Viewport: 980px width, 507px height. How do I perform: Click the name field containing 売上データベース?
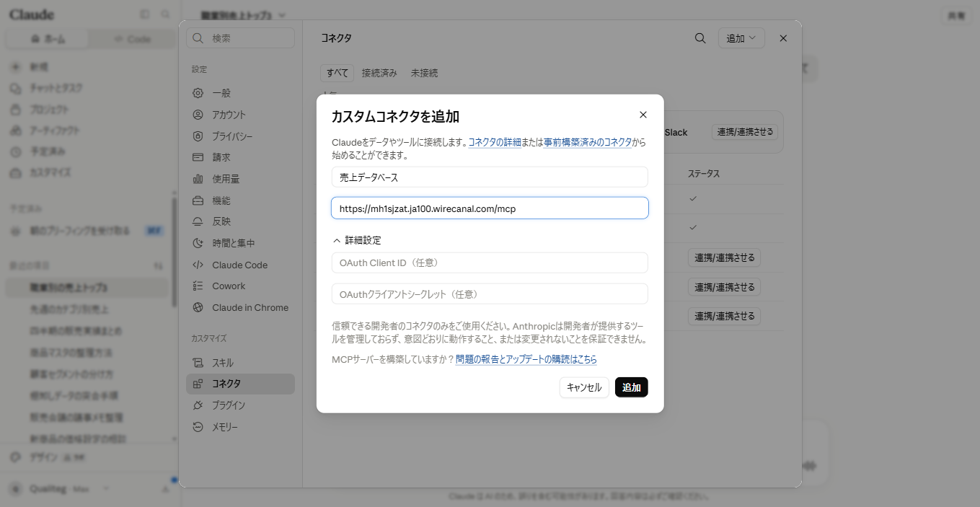pos(490,177)
